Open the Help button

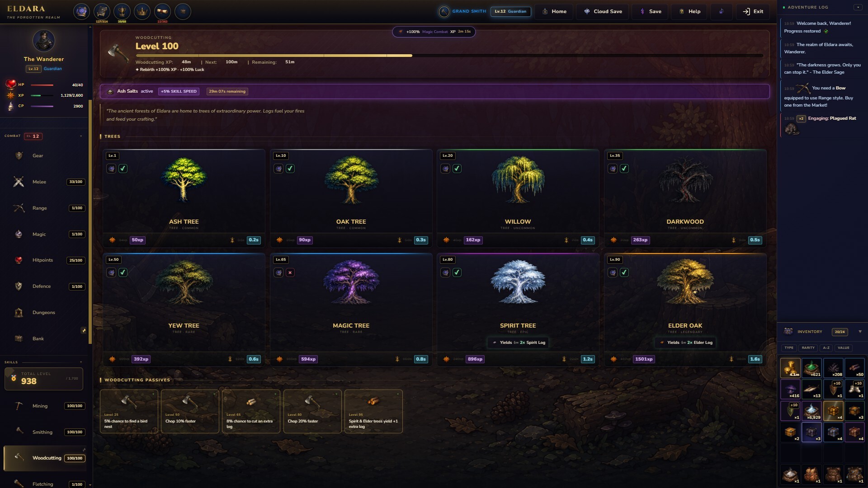(x=689, y=11)
